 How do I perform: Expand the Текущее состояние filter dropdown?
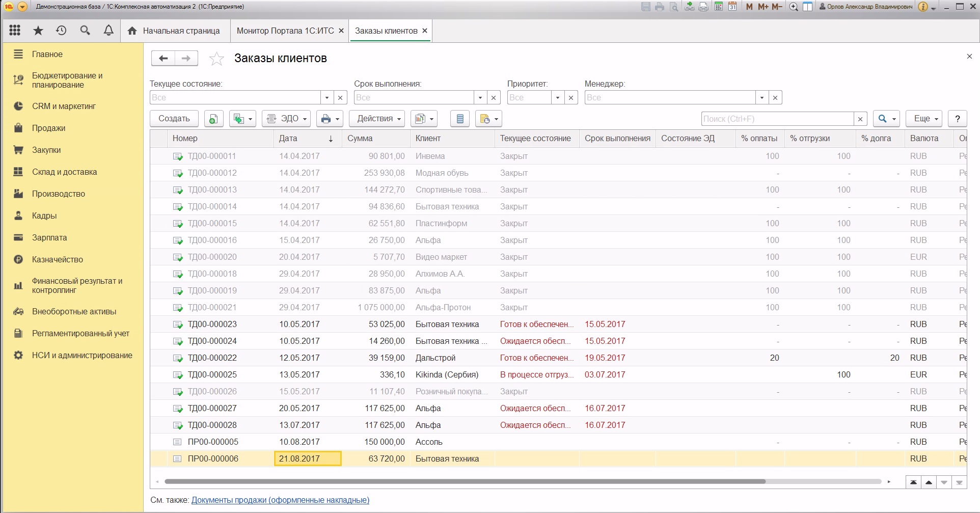click(x=327, y=98)
